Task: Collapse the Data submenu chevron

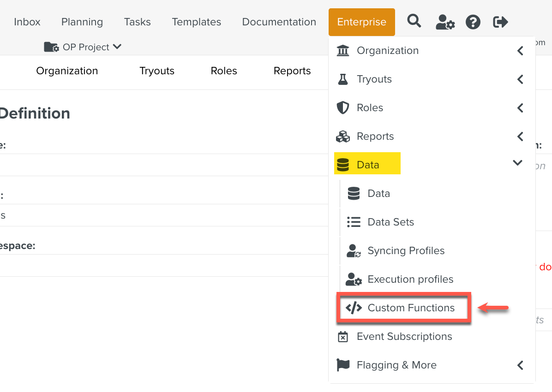Action: click(517, 163)
